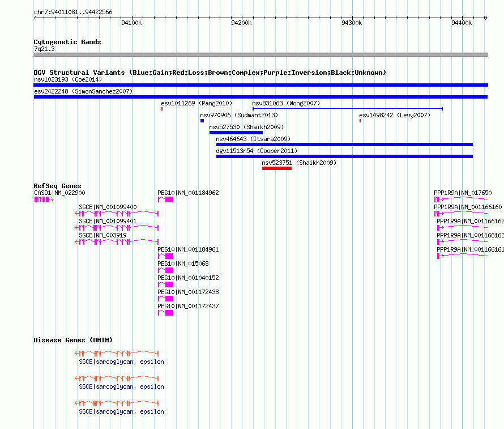Select the nsv831063 (Wong2007) thin blue line

[348, 109]
